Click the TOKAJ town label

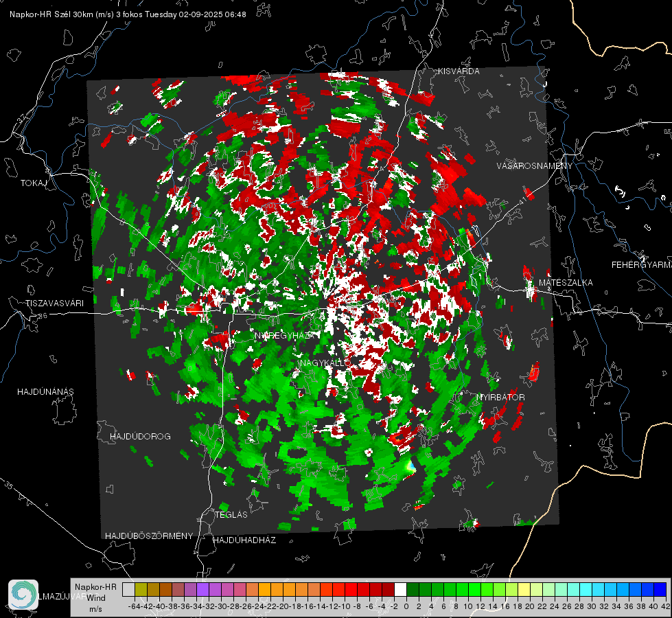34,183
